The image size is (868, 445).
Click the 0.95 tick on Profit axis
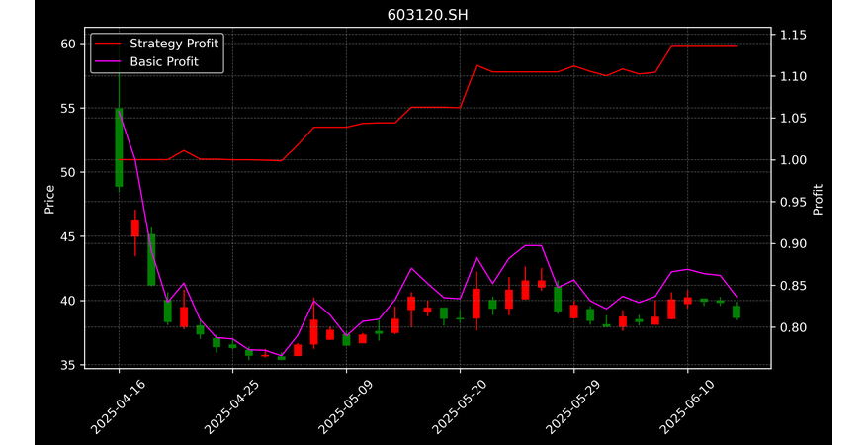[793, 202]
